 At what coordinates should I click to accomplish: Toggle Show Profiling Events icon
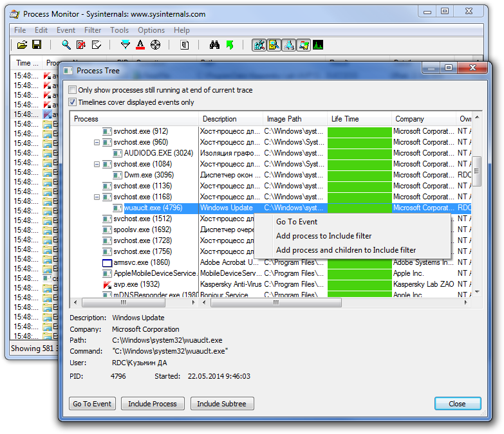click(x=318, y=45)
